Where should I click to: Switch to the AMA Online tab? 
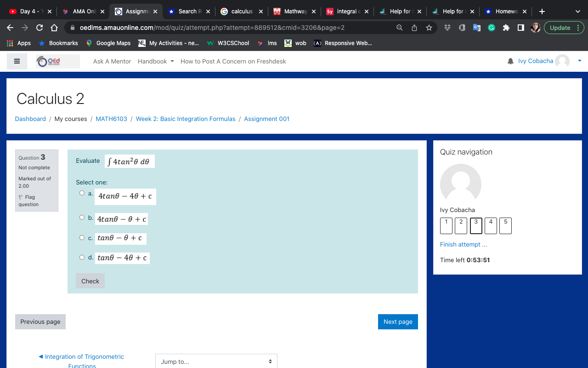(84, 11)
